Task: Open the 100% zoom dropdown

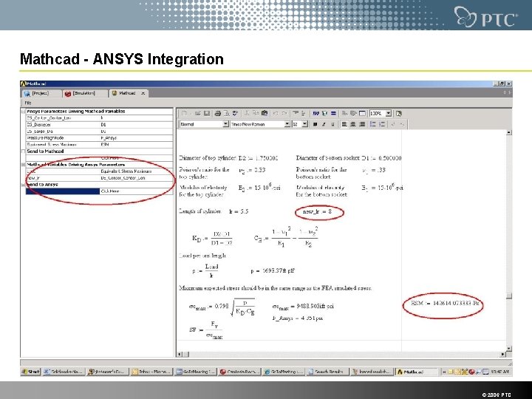Action: 389,113
